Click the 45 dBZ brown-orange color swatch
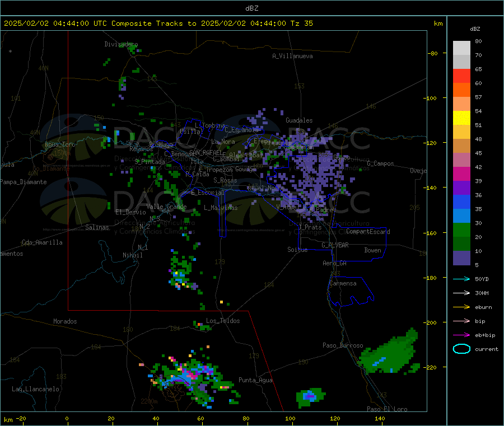Screen dimensions: 504x426 [x=461, y=146]
